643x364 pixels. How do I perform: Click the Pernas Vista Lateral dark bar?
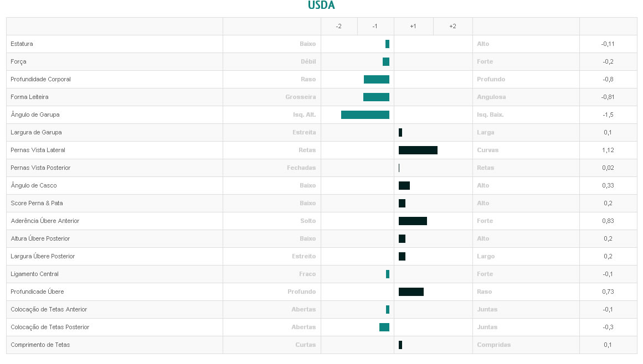418,150
